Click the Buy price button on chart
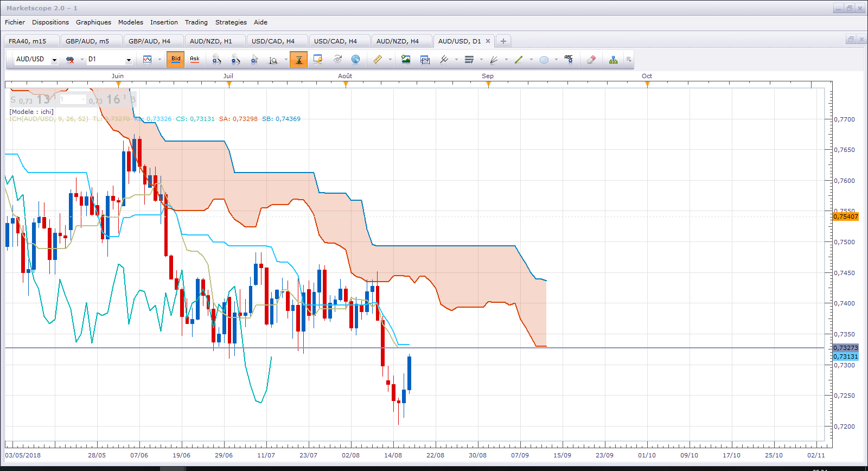 click(112, 99)
